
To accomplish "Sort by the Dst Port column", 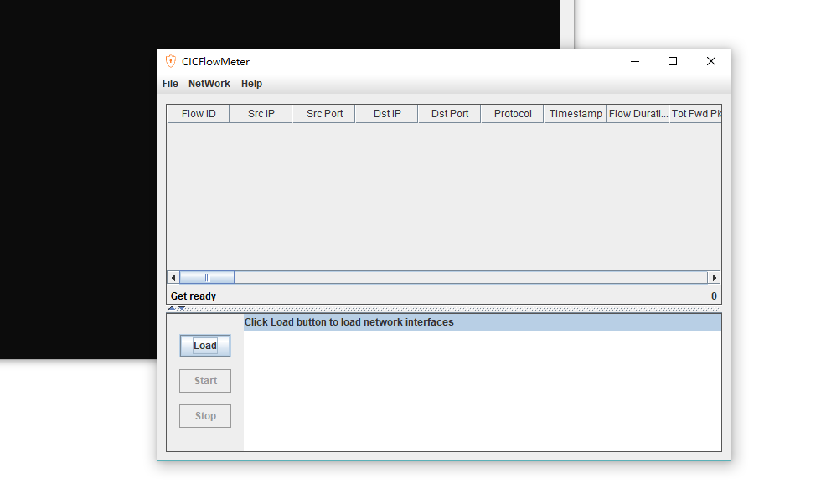I will pyautogui.click(x=449, y=113).
